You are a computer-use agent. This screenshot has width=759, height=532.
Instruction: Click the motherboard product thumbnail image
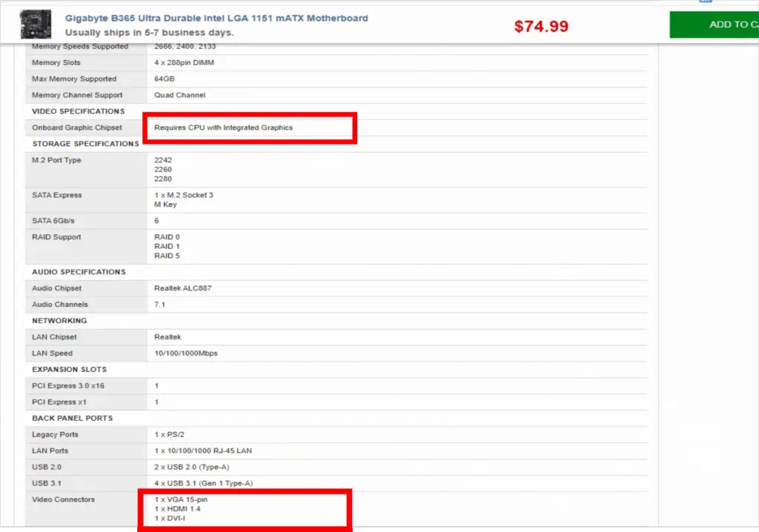point(36,24)
